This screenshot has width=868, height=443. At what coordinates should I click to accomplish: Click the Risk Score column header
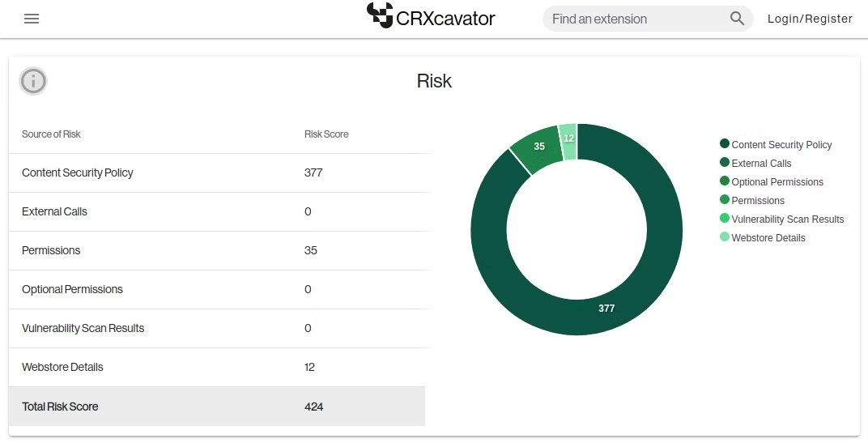coord(326,134)
